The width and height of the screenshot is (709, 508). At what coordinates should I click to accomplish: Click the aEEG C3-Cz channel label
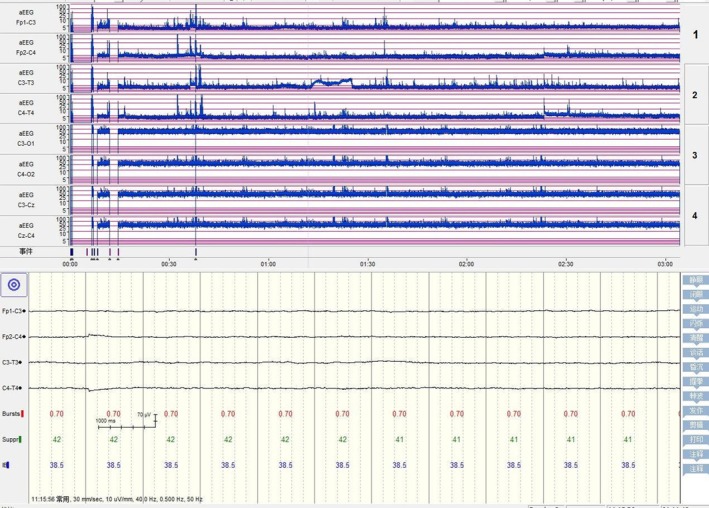point(26,200)
